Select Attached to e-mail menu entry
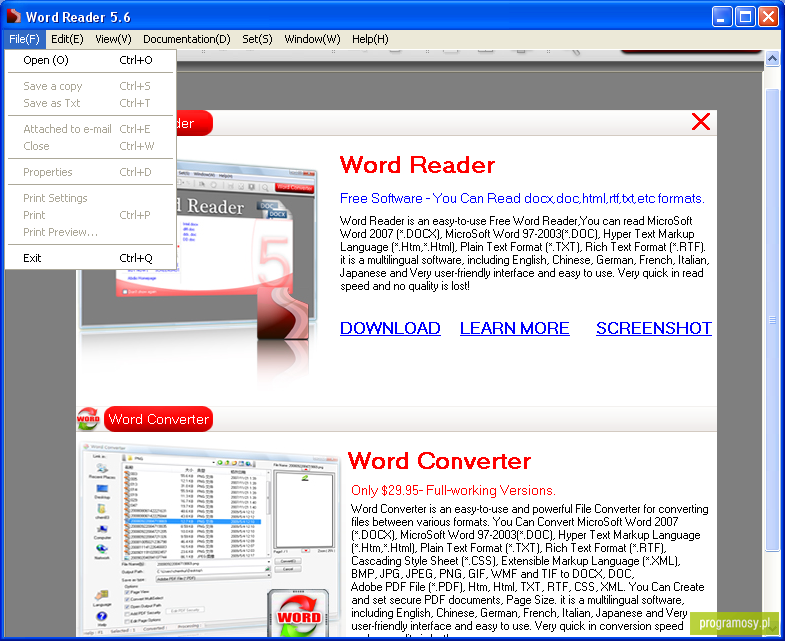Image resolution: width=785 pixels, height=641 pixels. (90, 129)
